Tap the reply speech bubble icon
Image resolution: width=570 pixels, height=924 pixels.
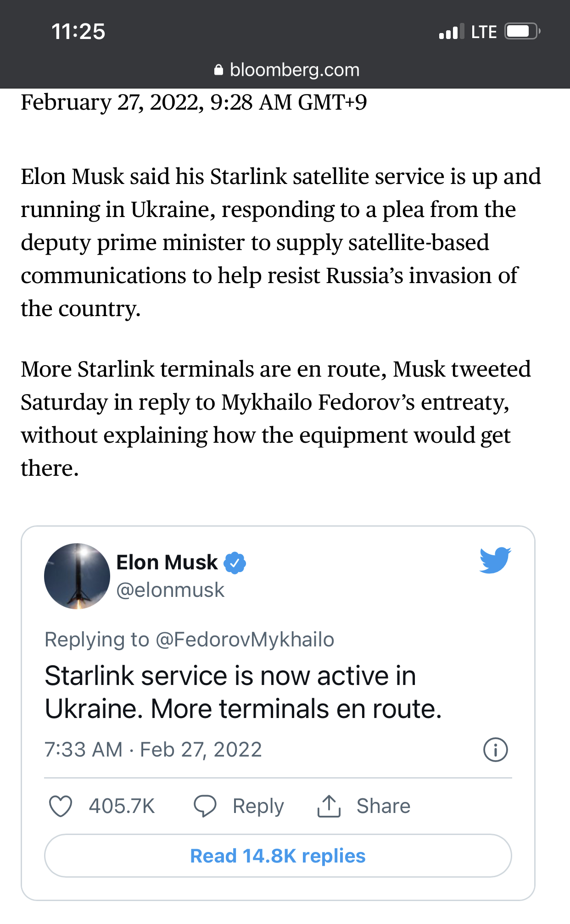205,806
